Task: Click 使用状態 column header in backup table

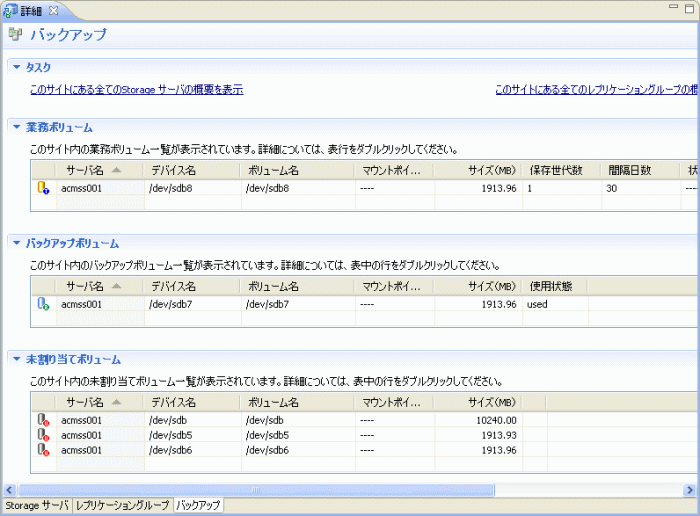Action: point(555,286)
